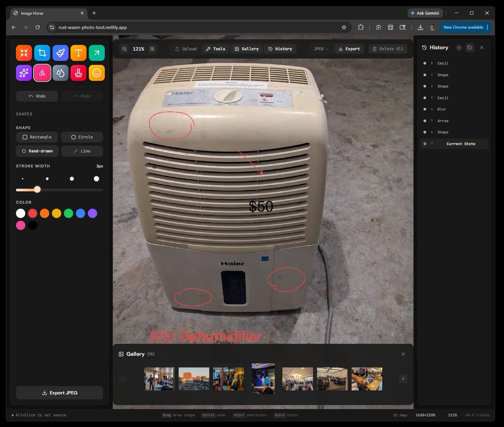
Task: Choose the Rectangle shape option
Action: pos(37,137)
